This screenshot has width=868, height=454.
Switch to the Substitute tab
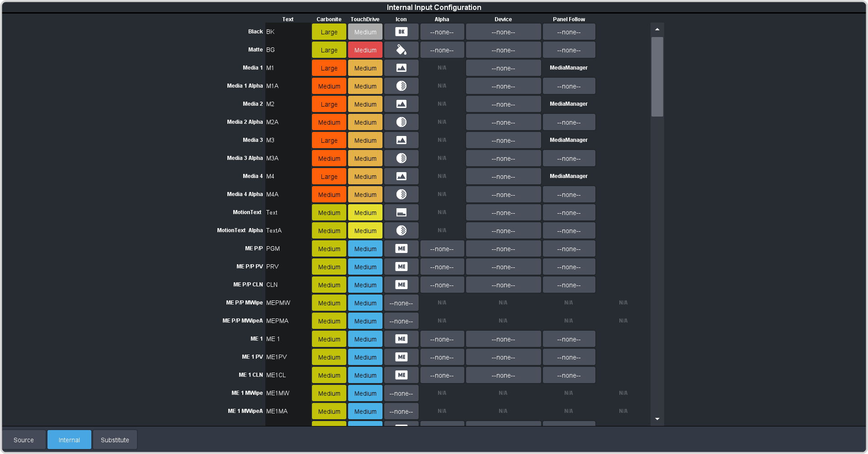tap(115, 440)
